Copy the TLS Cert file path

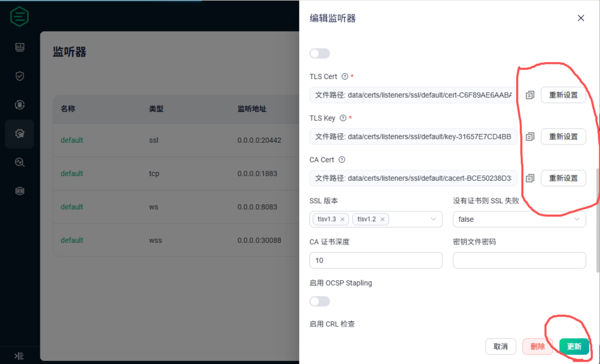(530, 95)
